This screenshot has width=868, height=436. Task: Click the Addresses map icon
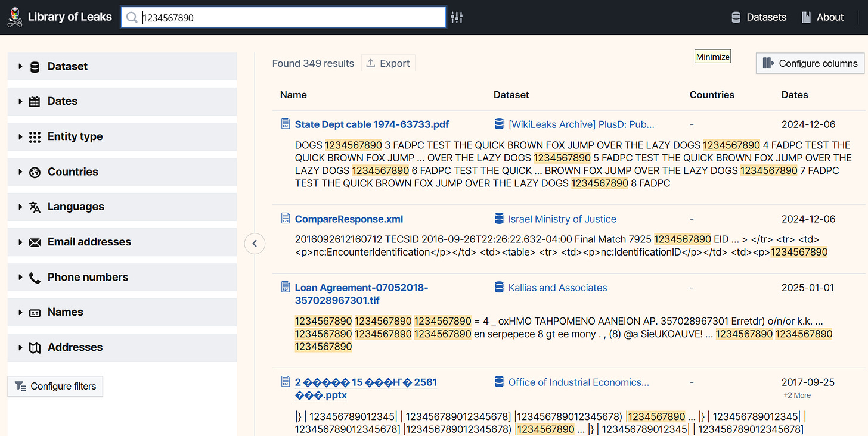(x=35, y=348)
